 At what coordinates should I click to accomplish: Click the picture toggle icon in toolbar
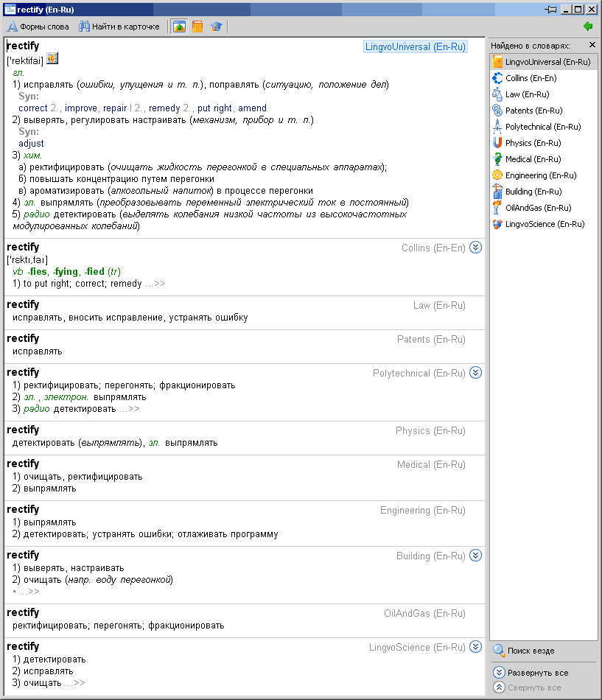[x=179, y=27]
